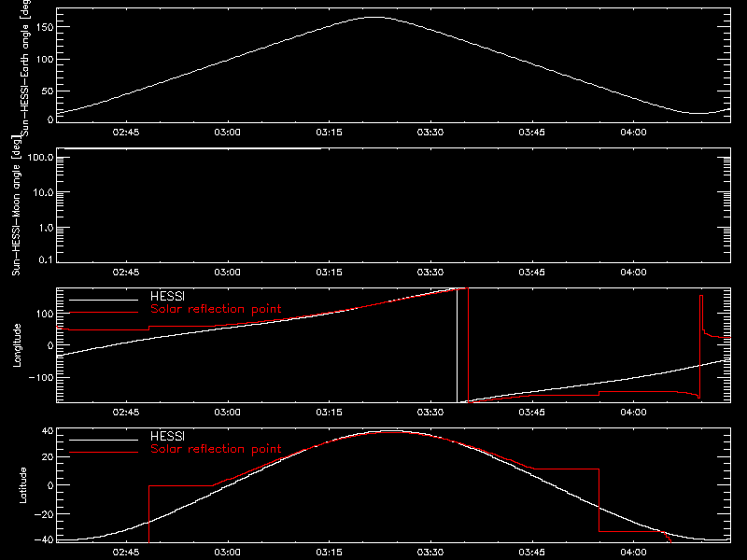
Task: Click 03:00 tick of the Sun-HESSI-Moon angle plot
Action: click(x=227, y=273)
